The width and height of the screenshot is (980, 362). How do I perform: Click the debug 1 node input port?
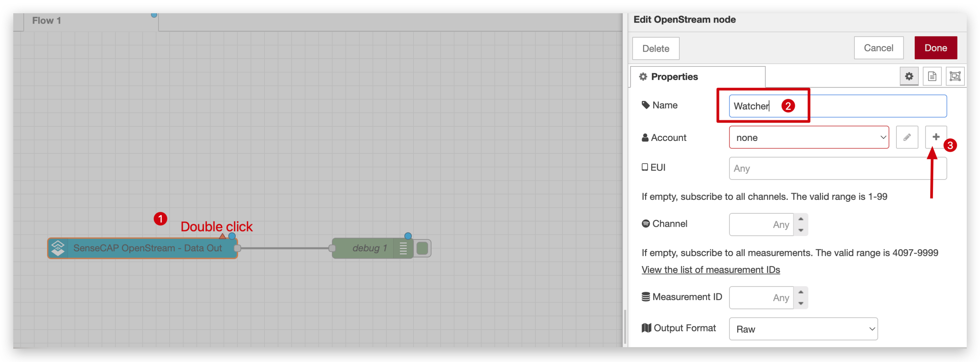(x=332, y=248)
